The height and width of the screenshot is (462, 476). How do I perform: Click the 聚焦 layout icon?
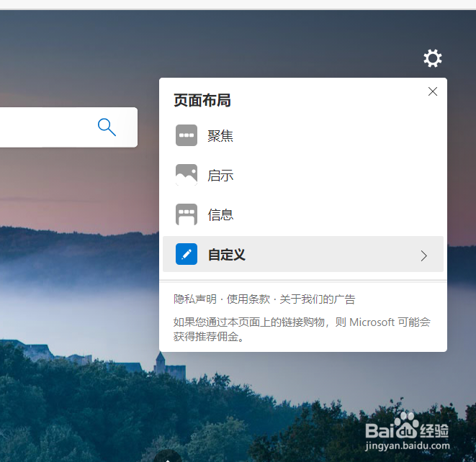pos(187,135)
